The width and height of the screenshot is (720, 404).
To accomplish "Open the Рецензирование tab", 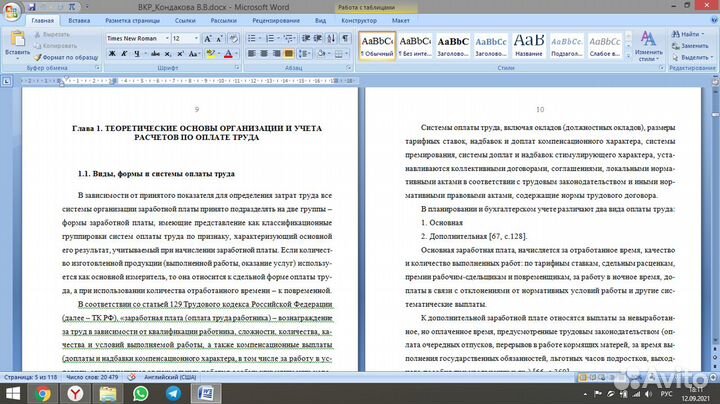I will [276, 21].
